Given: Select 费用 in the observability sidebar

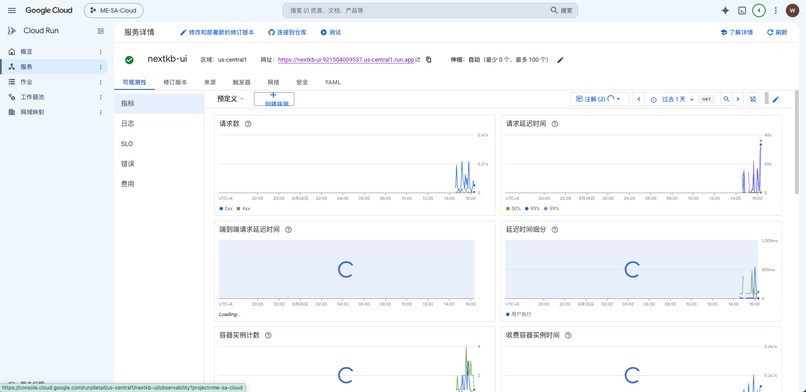Looking at the screenshot, I should [159, 184].
